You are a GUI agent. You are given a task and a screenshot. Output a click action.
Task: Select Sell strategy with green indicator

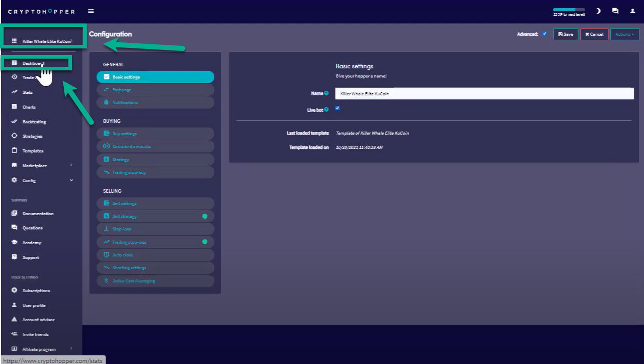click(155, 216)
